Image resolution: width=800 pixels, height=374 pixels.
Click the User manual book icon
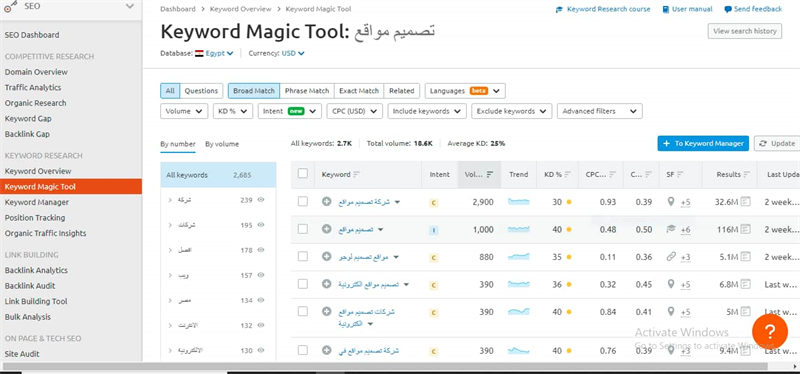[x=665, y=9]
